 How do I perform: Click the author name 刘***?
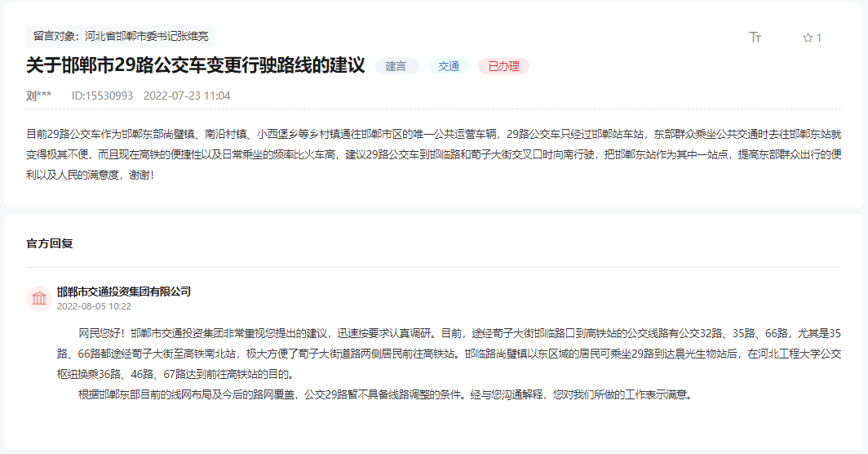tap(39, 96)
